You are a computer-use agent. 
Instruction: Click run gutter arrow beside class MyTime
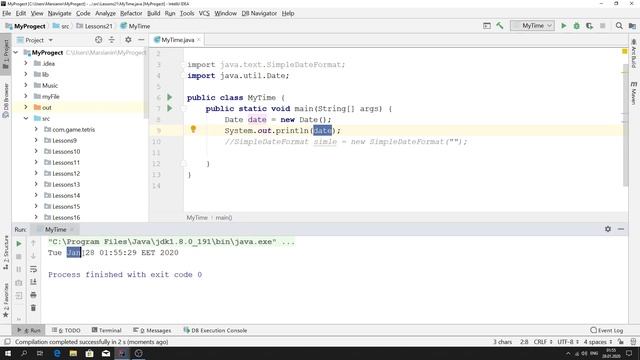coord(169,97)
